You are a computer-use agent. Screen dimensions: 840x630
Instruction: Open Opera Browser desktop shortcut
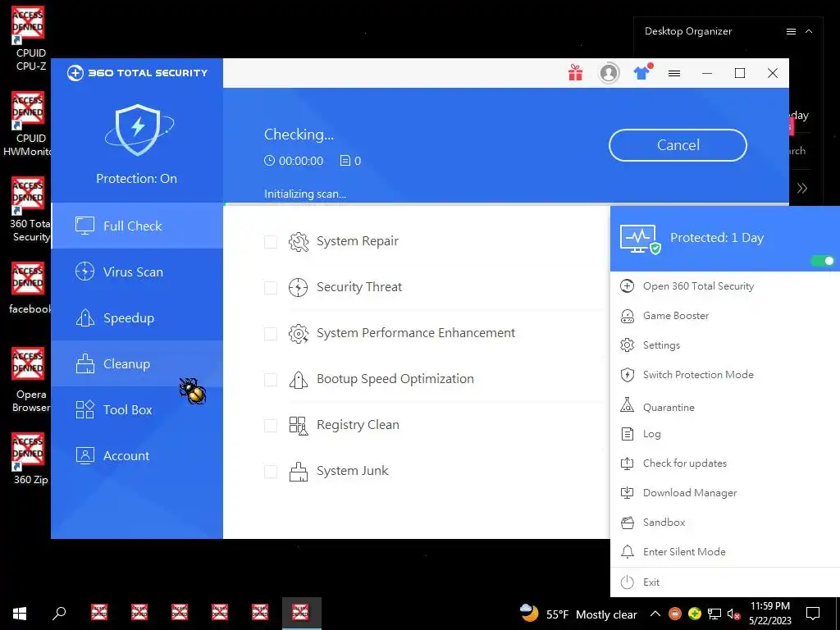click(x=30, y=381)
